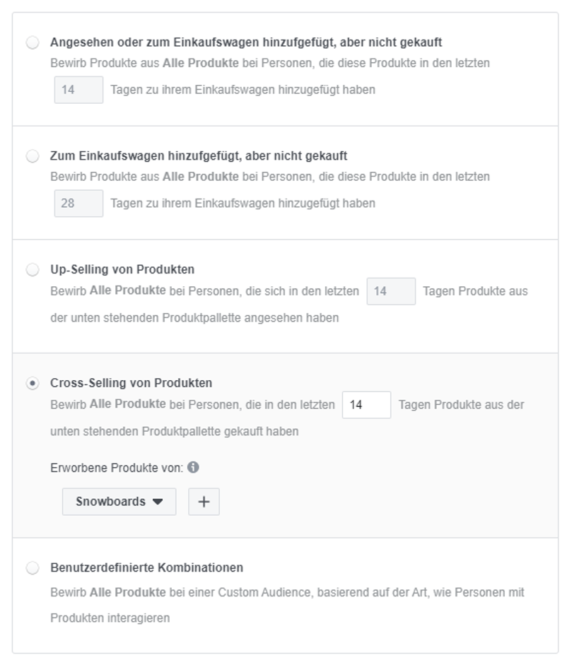
Task: Select Zum Einkaufswagen hinzugefügt radio option
Action: (x=32, y=156)
